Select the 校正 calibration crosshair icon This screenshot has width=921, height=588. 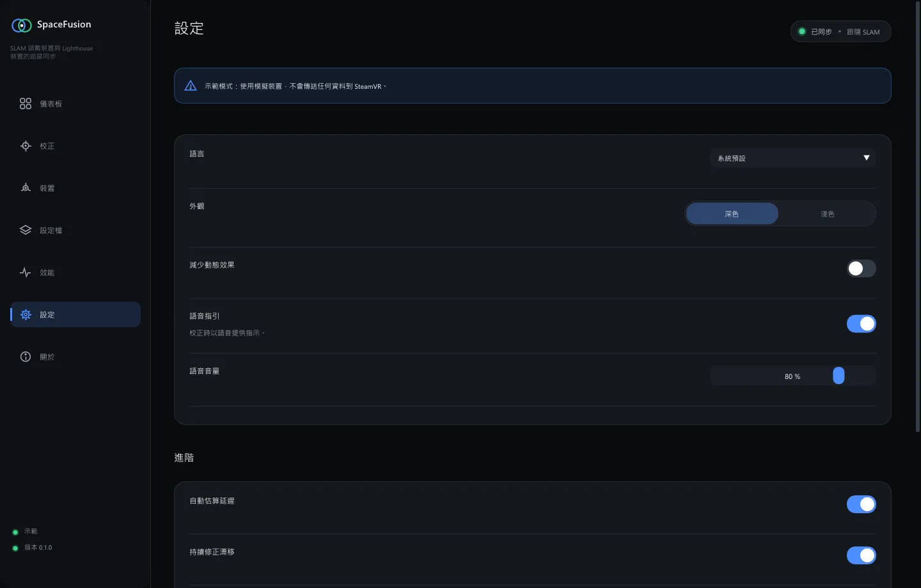(26, 146)
